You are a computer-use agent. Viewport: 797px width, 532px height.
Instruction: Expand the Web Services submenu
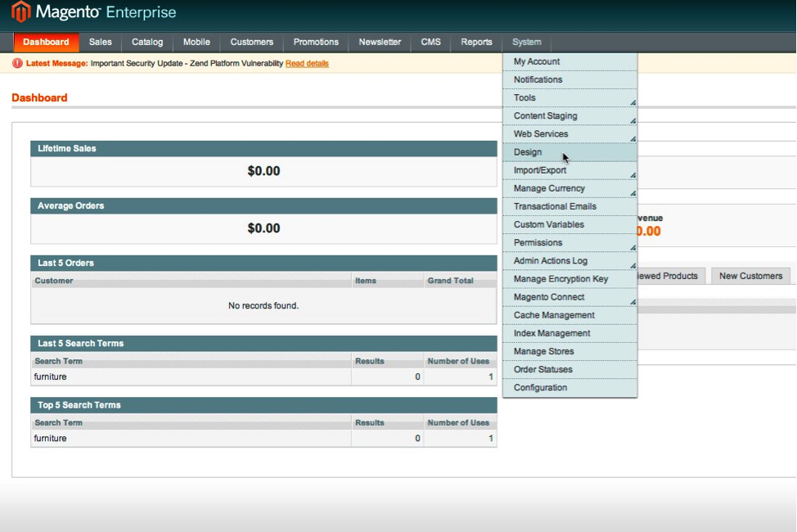click(570, 134)
